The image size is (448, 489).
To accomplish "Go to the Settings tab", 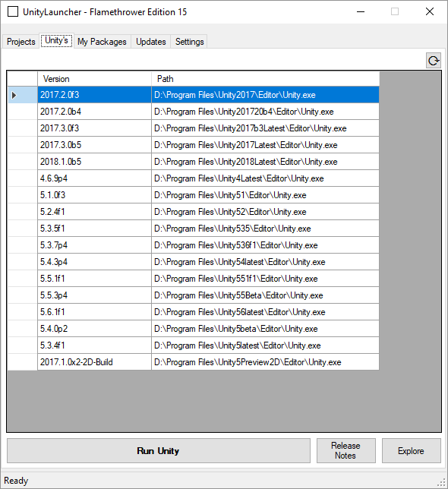I will click(x=190, y=42).
